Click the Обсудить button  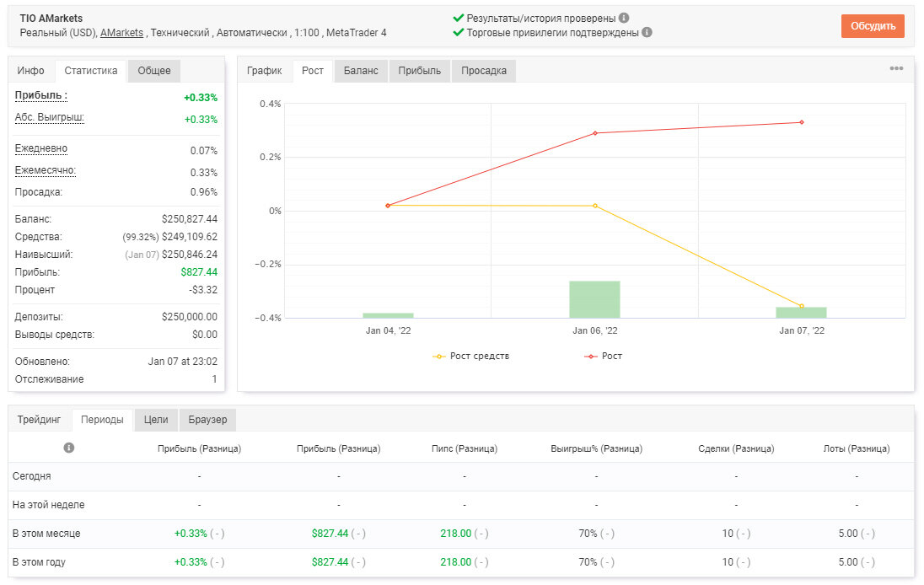[x=873, y=26]
